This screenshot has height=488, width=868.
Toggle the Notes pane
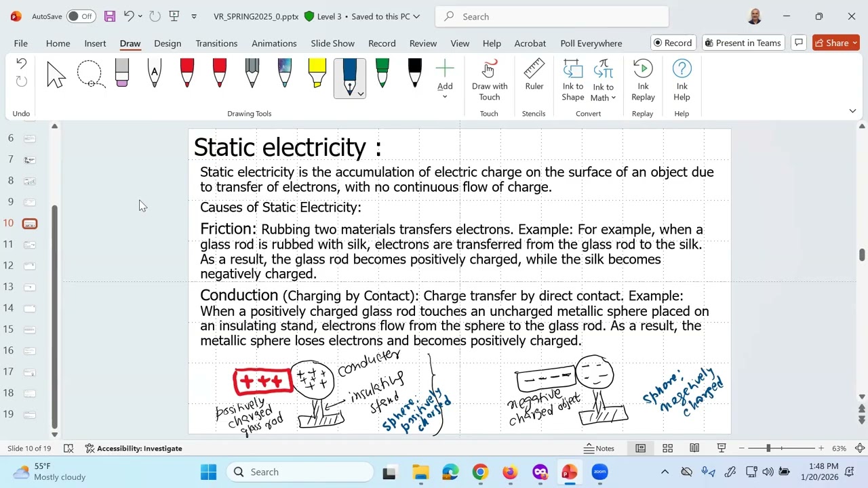tap(599, 448)
